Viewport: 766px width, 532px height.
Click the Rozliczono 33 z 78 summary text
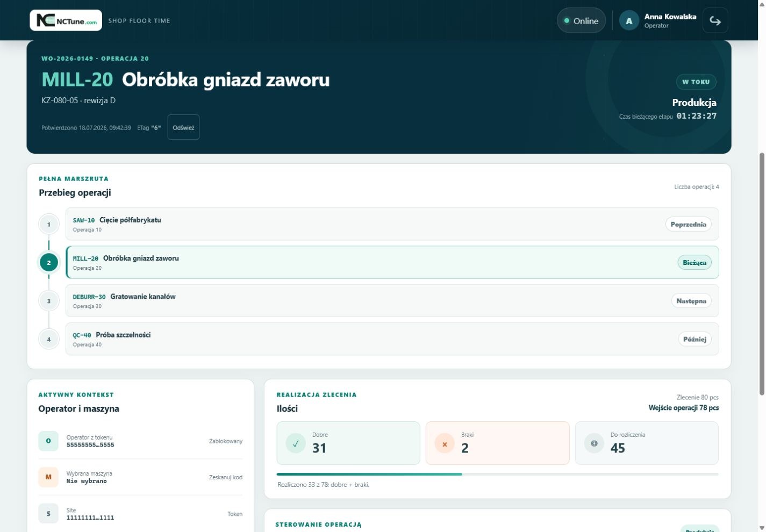pos(323,484)
